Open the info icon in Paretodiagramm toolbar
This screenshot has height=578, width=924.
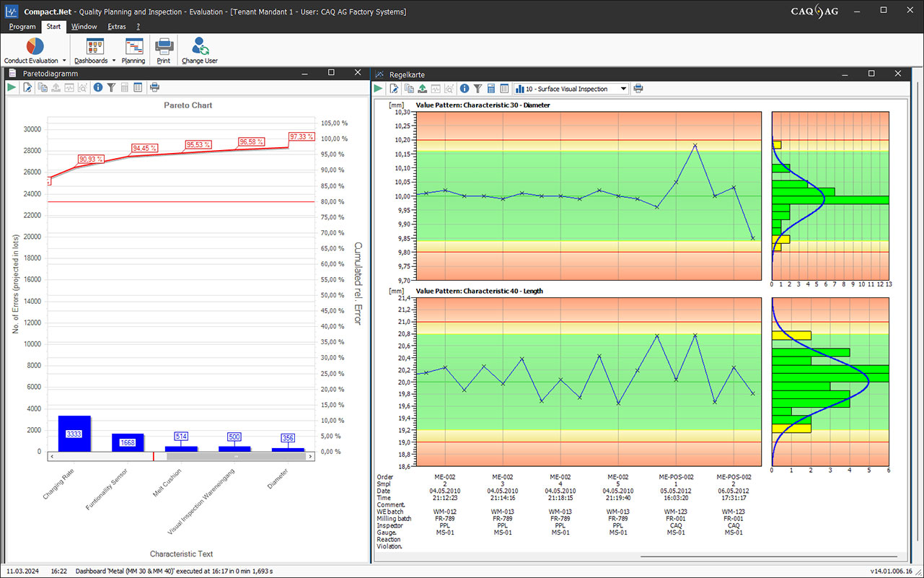[98, 88]
